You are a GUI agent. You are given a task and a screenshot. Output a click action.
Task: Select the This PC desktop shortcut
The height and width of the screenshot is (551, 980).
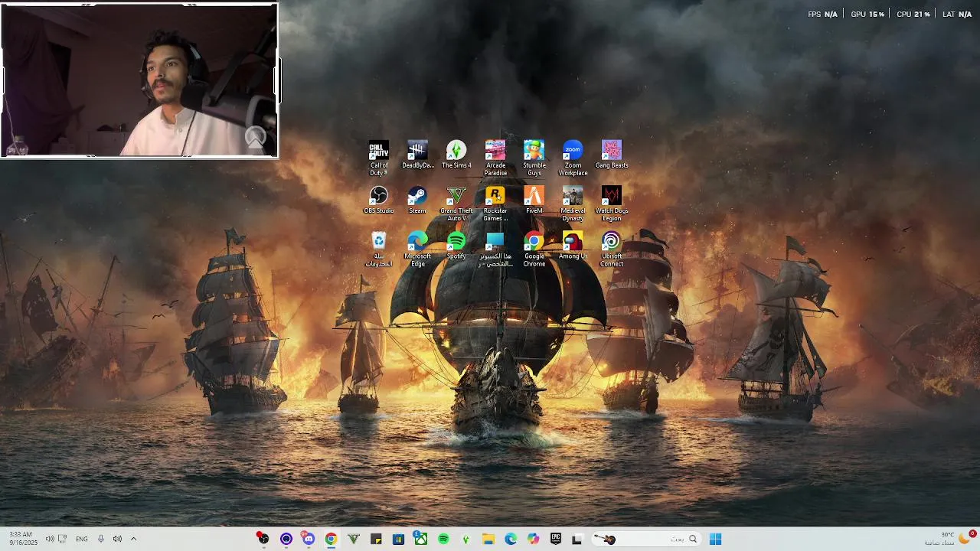point(495,249)
